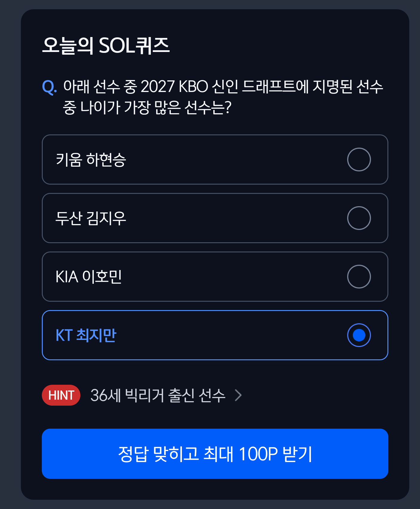Click the red HINT badge
420x509 pixels.
tap(61, 395)
